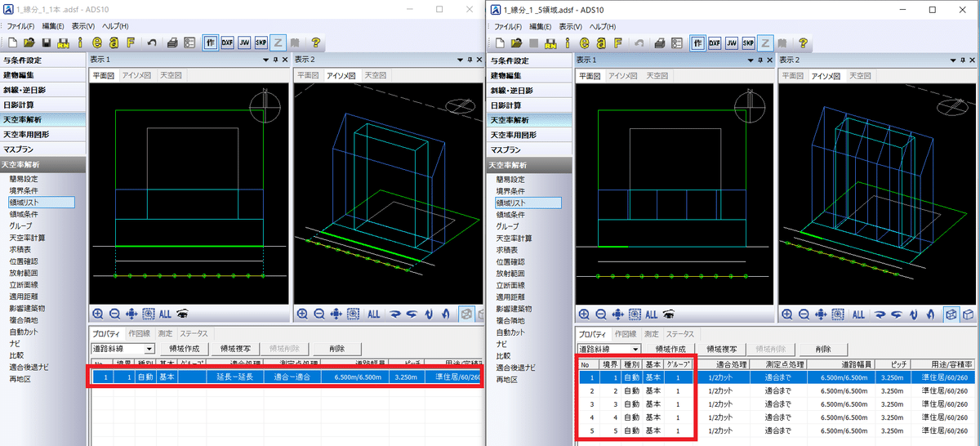Open 編集(E) menu in right window

[x=540, y=27]
